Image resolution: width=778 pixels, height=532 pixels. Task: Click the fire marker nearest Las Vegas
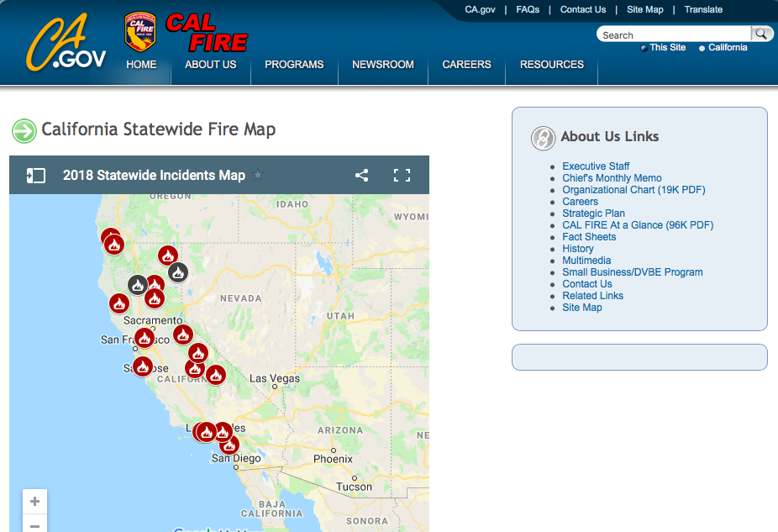click(x=216, y=375)
